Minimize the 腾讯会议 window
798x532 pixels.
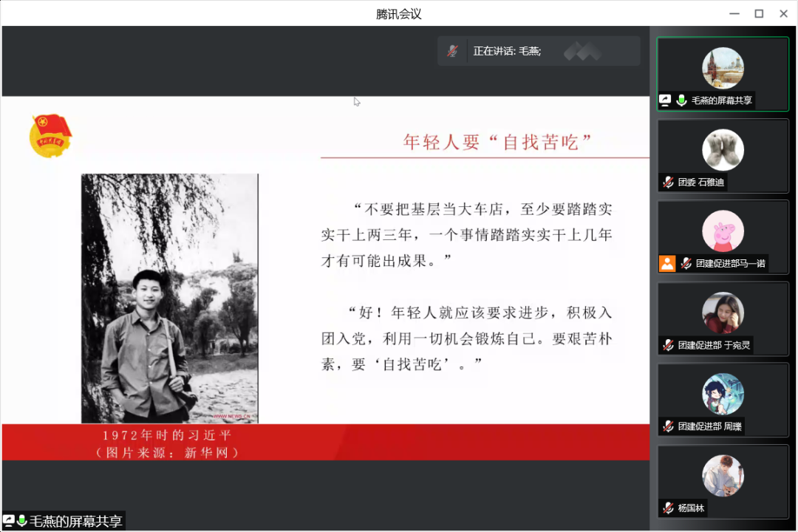(x=734, y=14)
